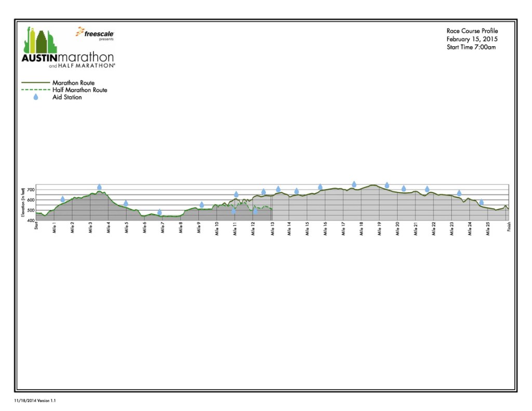Click the dashed Half Marathon Route legend line
532x411 pixels.
click(x=35, y=90)
